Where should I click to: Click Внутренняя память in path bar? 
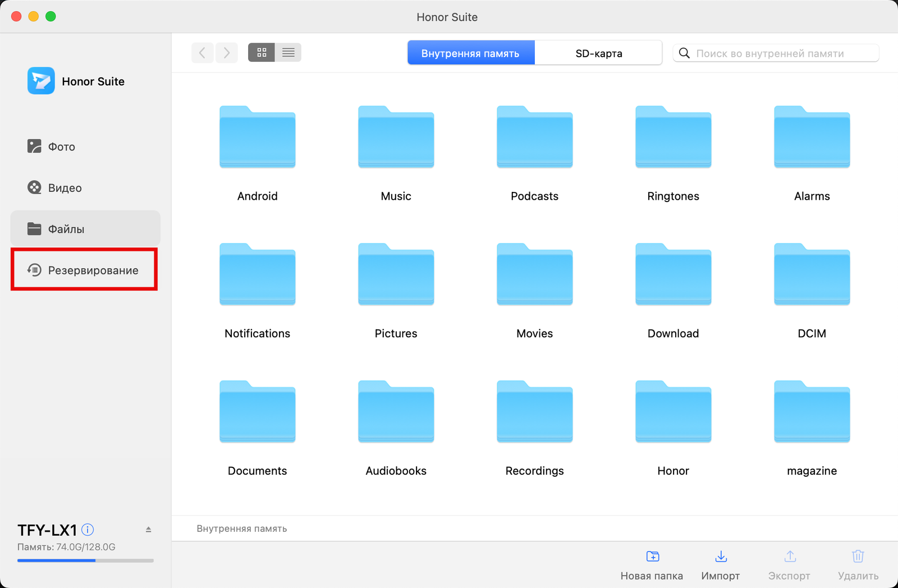pos(242,529)
